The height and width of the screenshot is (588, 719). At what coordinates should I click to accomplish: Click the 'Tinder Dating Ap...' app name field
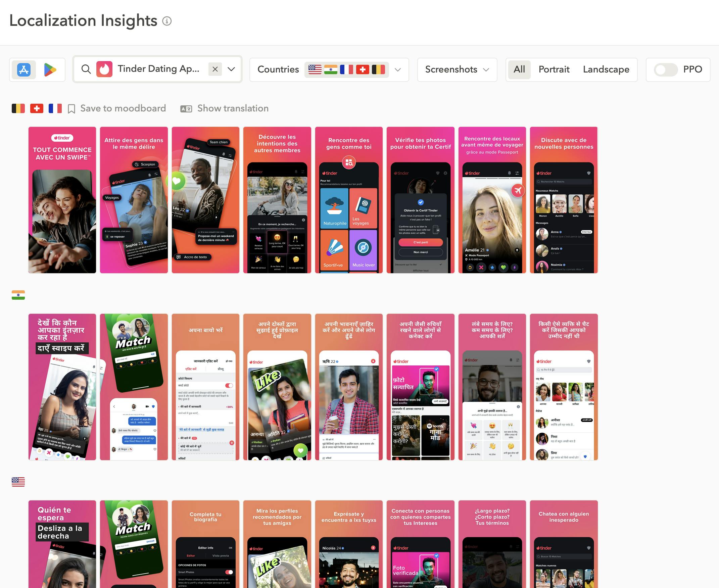[x=158, y=69]
